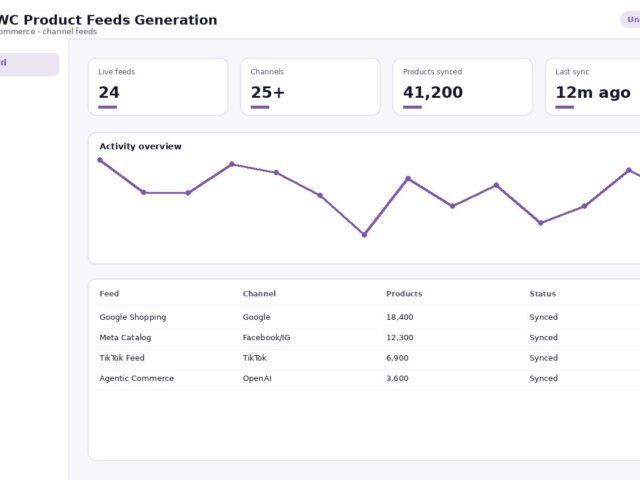Image resolution: width=640 pixels, height=480 pixels.
Task: Click Synced status for Meta Catalog
Action: coord(543,338)
